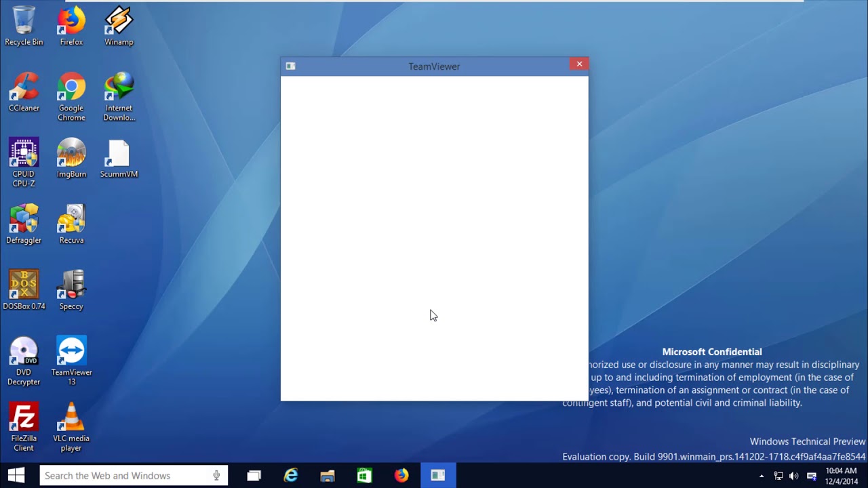This screenshot has width=868, height=488.
Task: Launch Firefox from the desktop shortcut
Action: pyautogui.click(x=71, y=26)
